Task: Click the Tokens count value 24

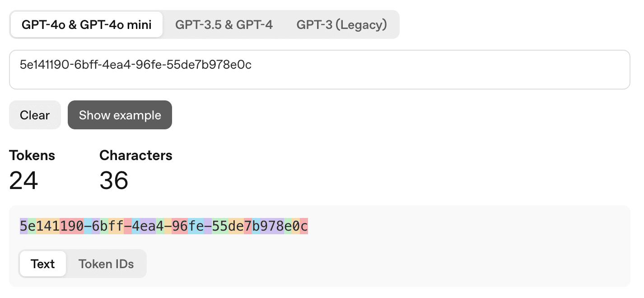Action: (23, 180)
